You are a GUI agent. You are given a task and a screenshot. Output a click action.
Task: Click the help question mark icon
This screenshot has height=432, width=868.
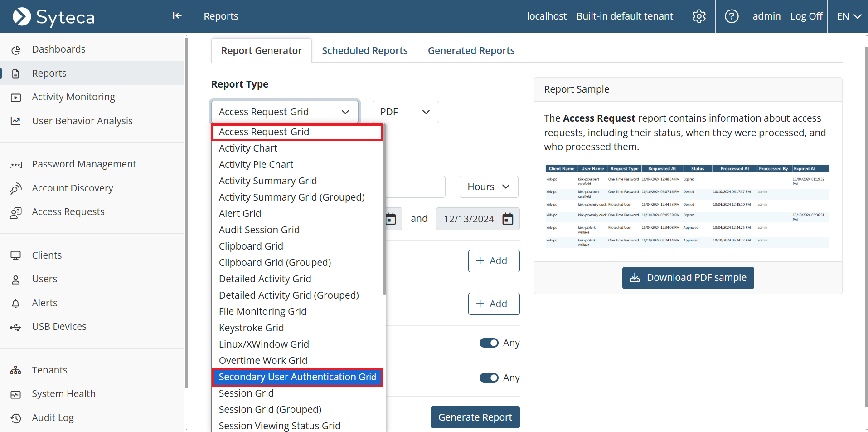coord(732,16)
